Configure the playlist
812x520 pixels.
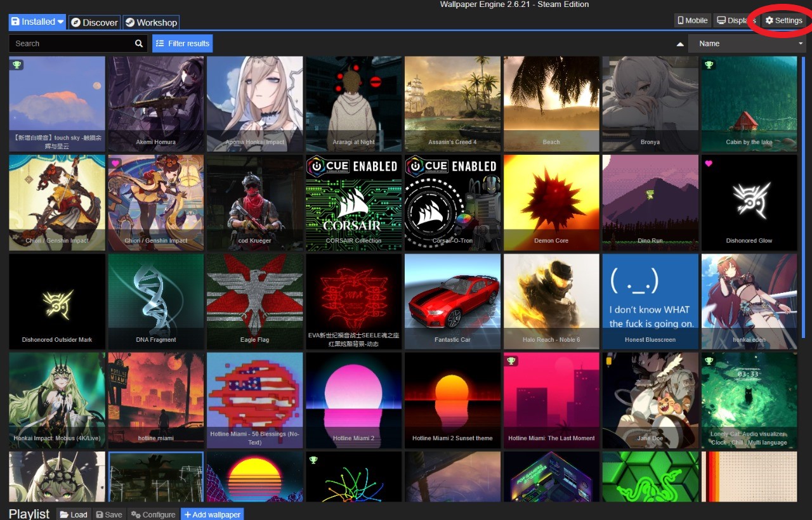[x=153, y=514]
